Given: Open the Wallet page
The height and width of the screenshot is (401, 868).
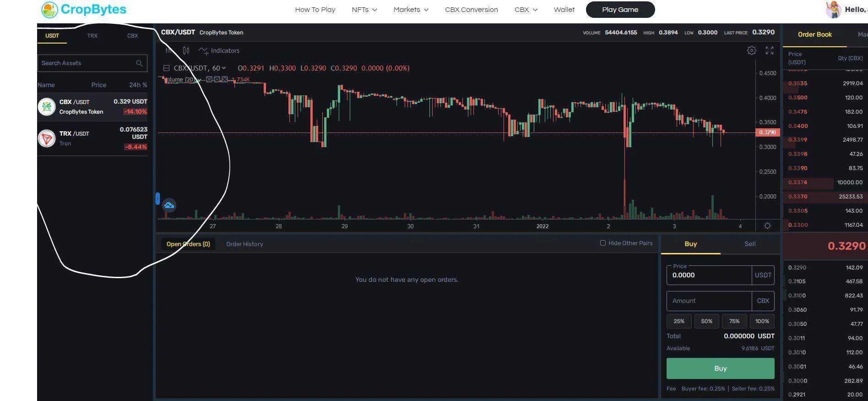Looking at the screenshot, I should click(x=564, y=10).
